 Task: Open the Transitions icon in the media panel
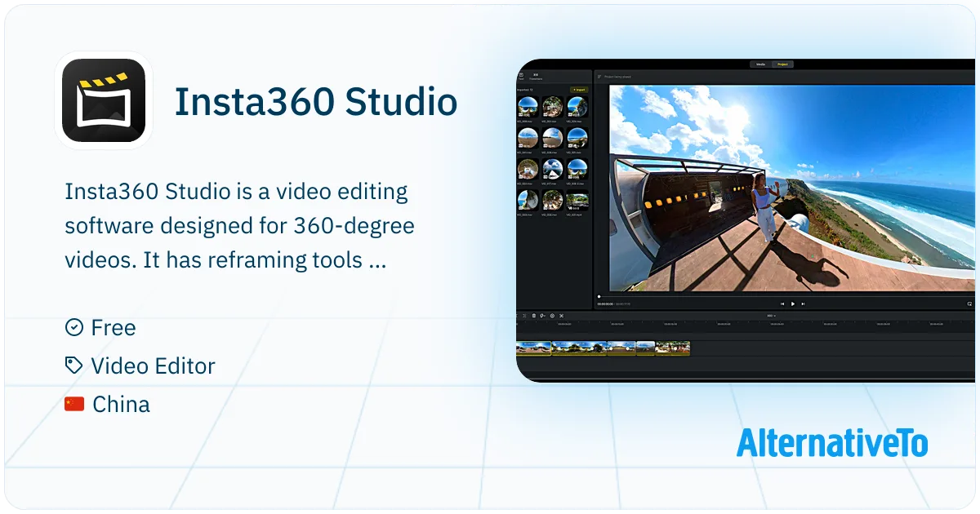(536, 76)
